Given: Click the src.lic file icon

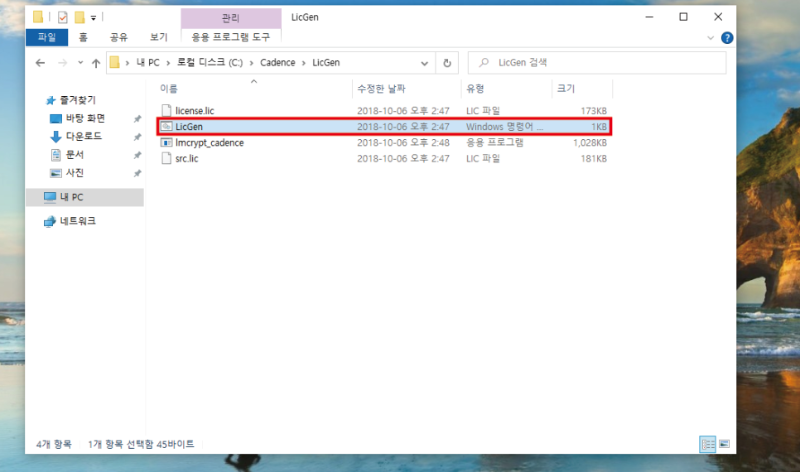Looking at the screenshot, I should pyautogui.click(x=166, y=158).
